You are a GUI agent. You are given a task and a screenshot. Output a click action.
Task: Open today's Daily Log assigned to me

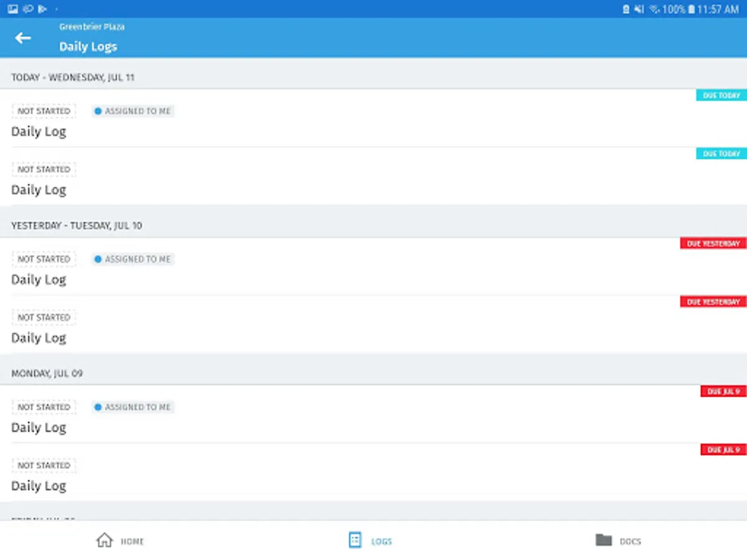(x=374, y=118)
